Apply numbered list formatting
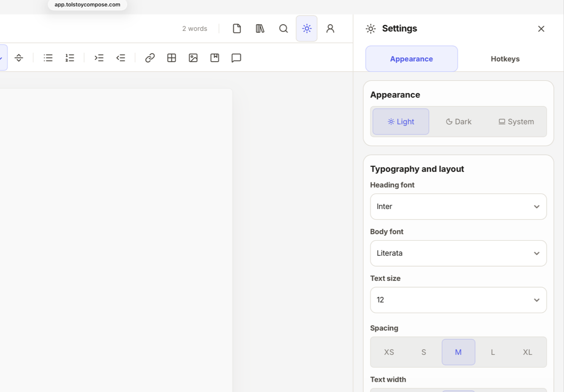Screen dimensions: 564x392 pyautogui.click(x=70, y=58)
